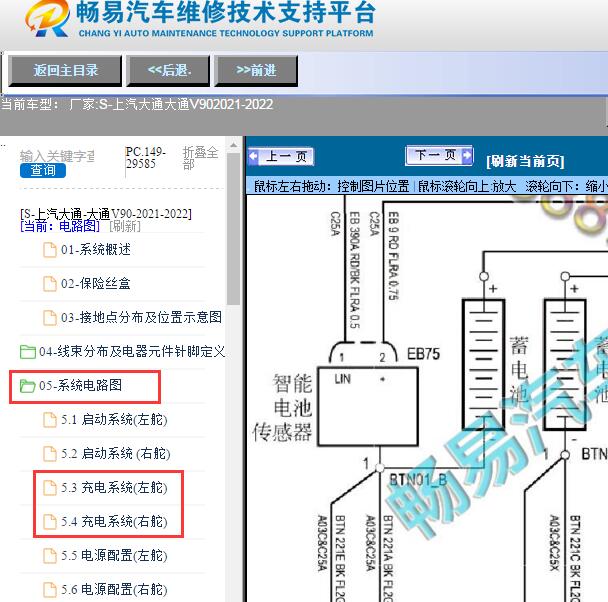Screen dimensions: 608x602
Task: Click the document icon beside 5.6 电源配置(右舵)
Action: [x=50, y=590]
